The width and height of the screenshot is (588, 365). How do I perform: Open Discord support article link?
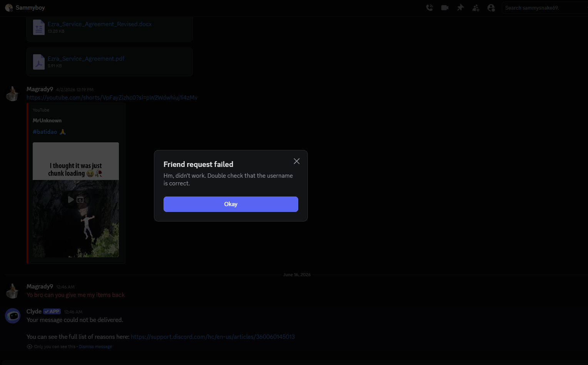[213, 337]
